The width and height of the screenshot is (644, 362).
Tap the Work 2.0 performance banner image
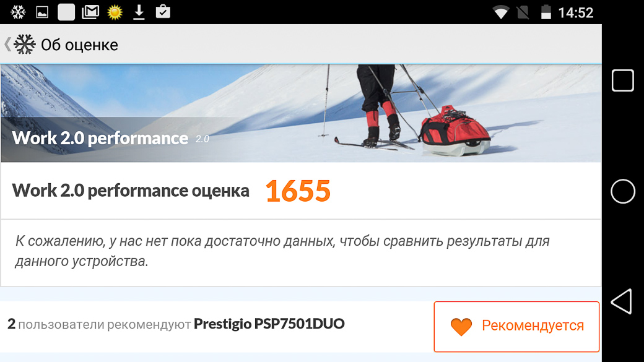(301, 113)
